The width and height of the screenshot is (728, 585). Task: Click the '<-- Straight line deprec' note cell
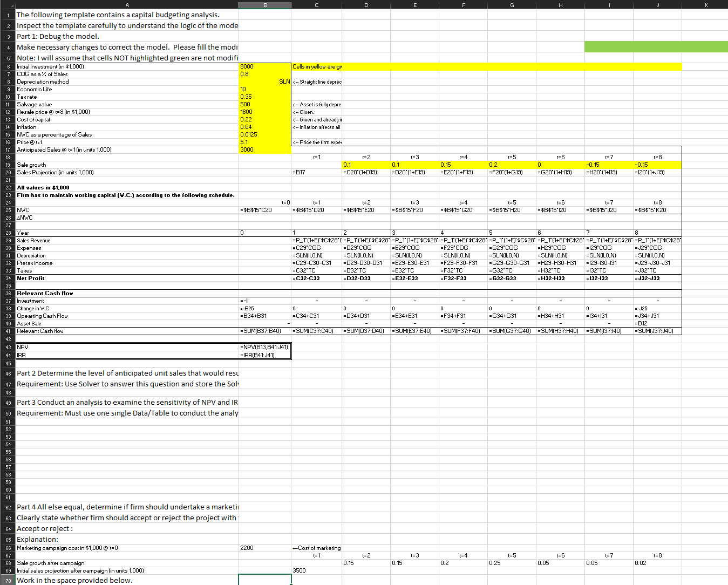[x=317, y=81]
